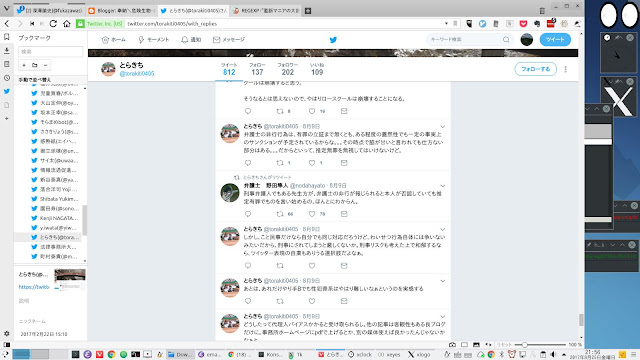Click the bookmarks panel search field
This screenshot has width=640, height=360.
(51, 51)
